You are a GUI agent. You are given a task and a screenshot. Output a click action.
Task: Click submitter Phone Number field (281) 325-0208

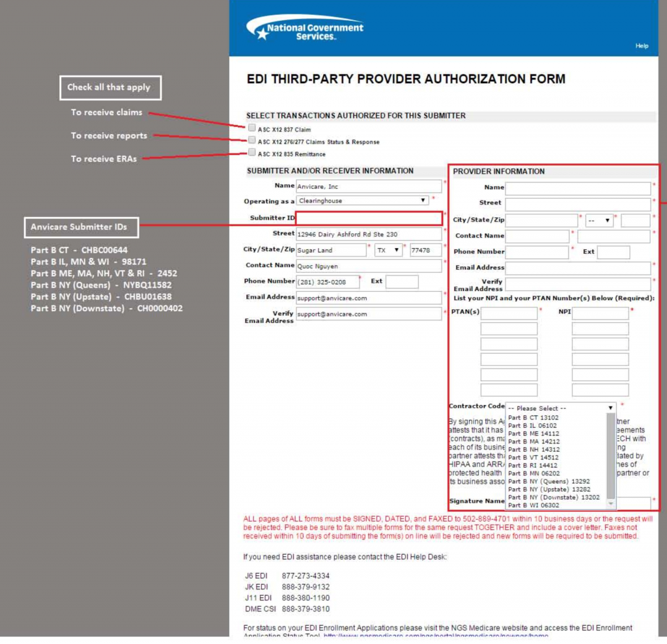pos(328,282)
